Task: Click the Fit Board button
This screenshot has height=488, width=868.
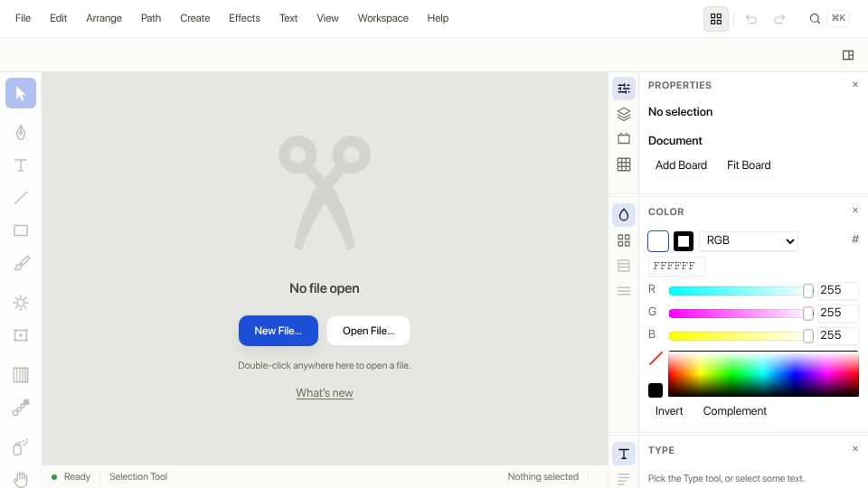Action: coord(749,165)
